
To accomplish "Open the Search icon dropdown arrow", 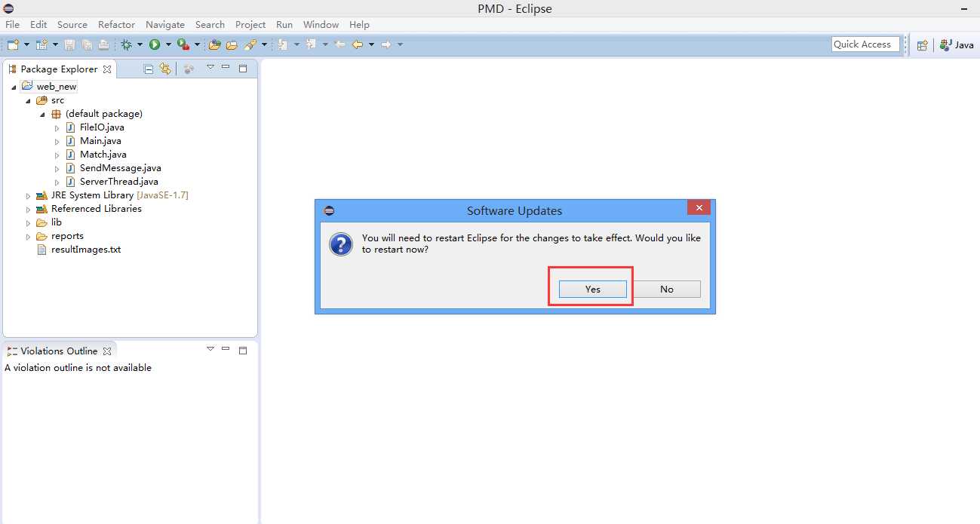I will 265,44.
